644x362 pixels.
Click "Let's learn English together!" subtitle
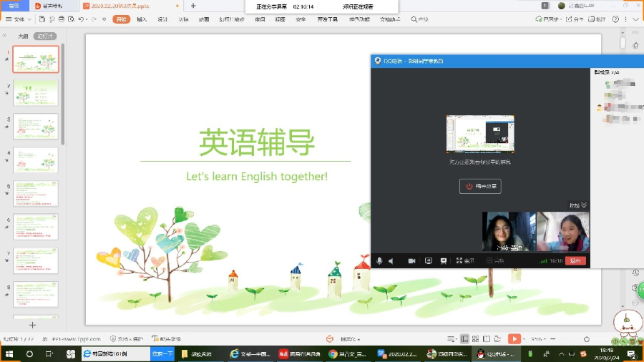[x=257, y=177]
